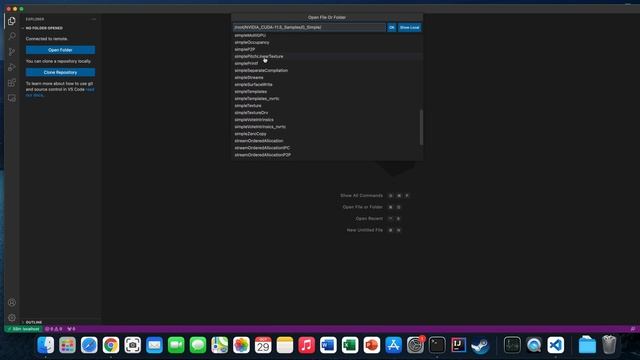Open the Trash from the dock

[x=609, y=345]
